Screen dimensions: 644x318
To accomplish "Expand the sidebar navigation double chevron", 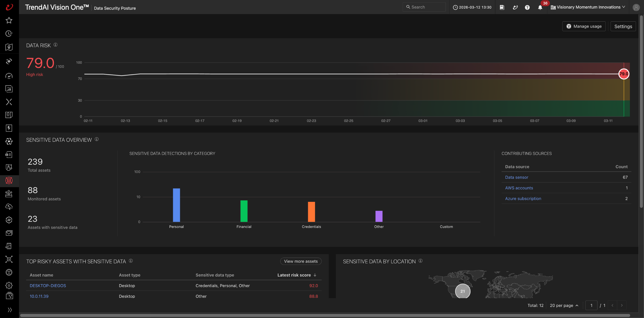I will coord(10,310).
